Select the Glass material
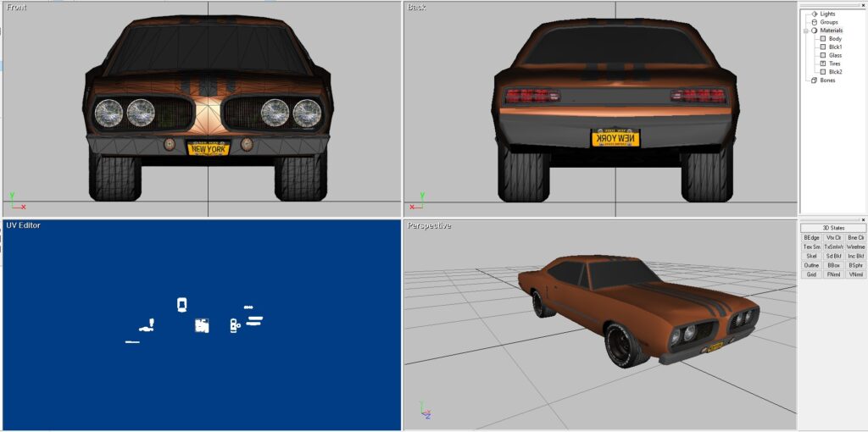The height and width of the screenshot is (432, 868). [835, 55]
